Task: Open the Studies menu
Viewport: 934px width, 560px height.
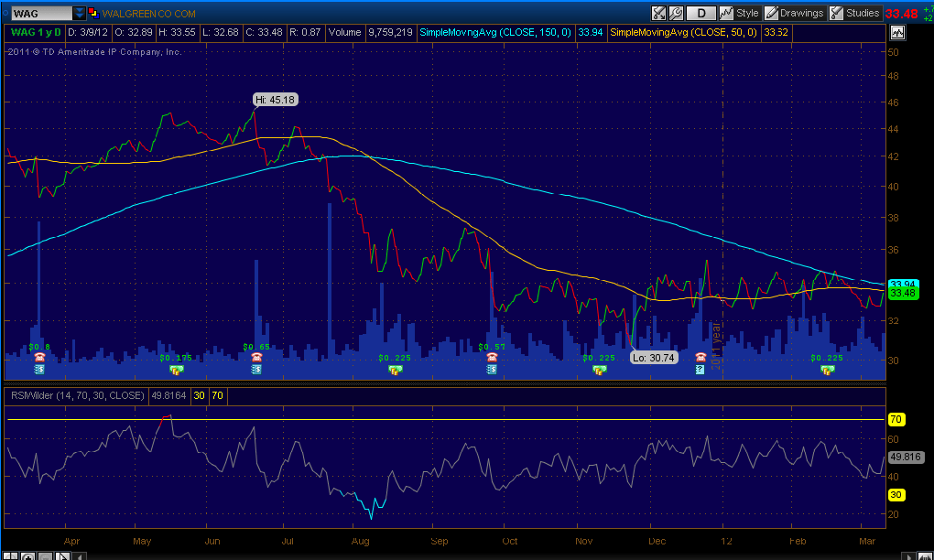Action: 854,13
